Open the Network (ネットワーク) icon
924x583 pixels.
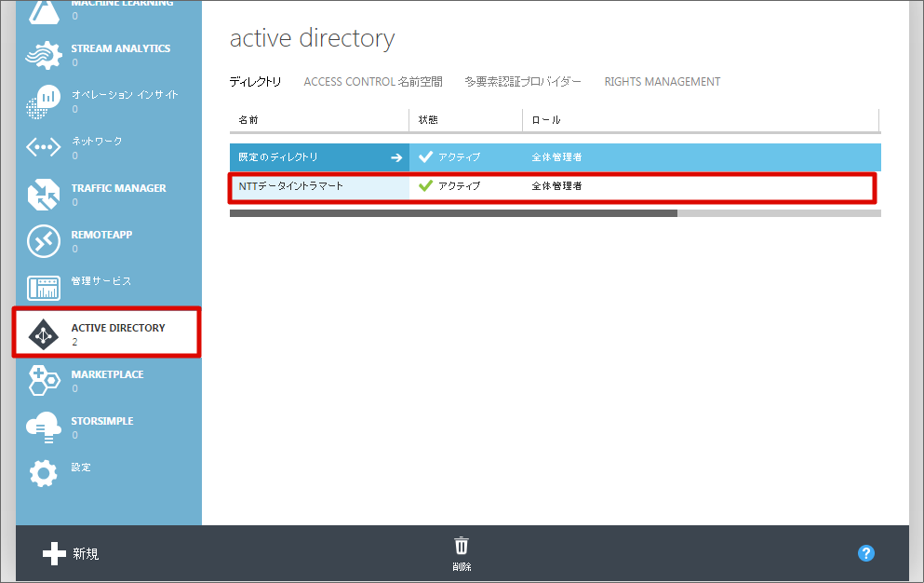tap(44, 147)
